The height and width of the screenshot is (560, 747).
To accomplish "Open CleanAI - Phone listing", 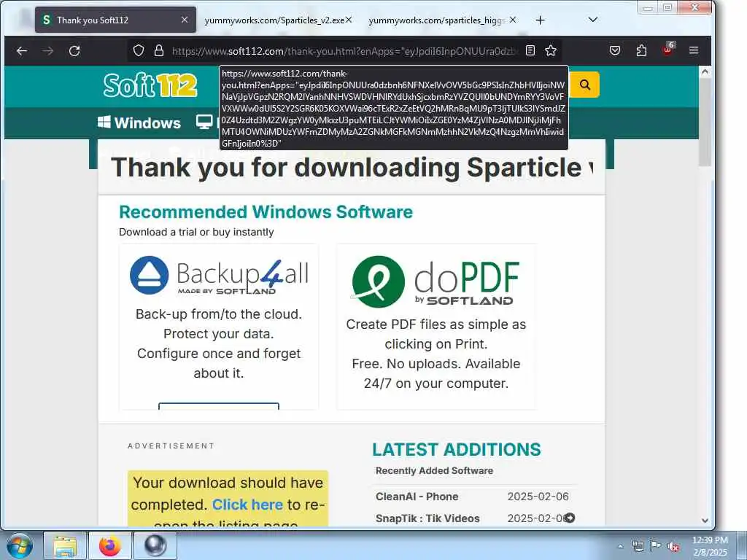I will pos(417,496).
